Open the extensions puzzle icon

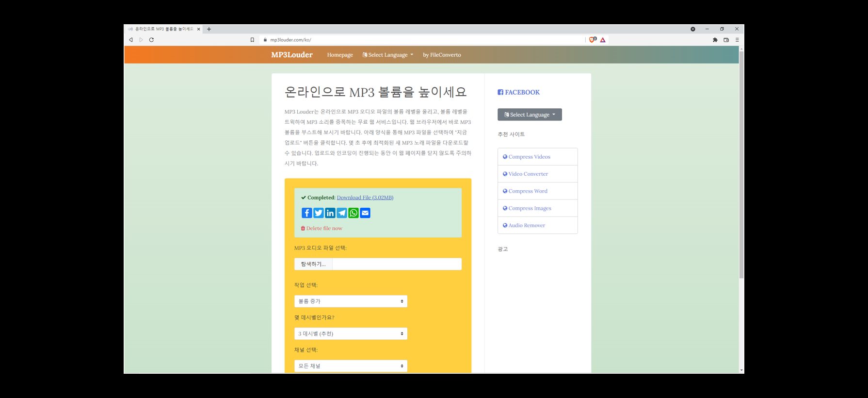[x=715, y=40]
